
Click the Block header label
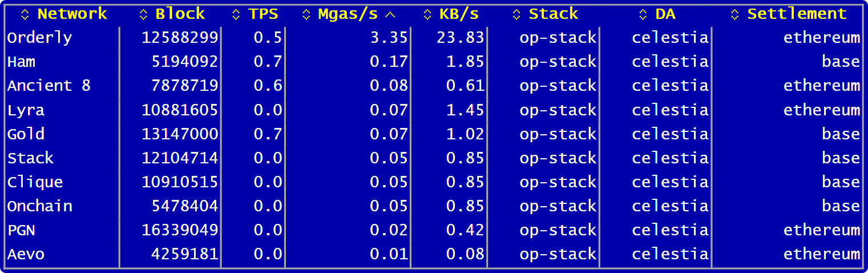click(x=180, y=14)
